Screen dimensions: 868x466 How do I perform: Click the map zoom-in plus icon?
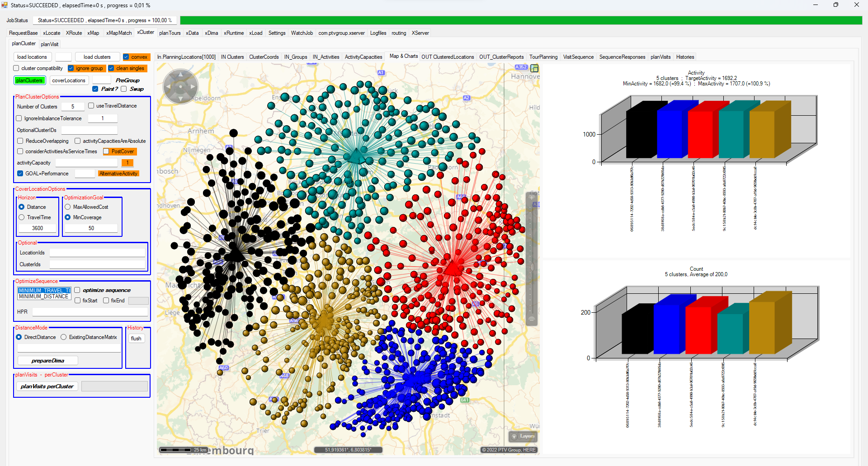[532, 197]
